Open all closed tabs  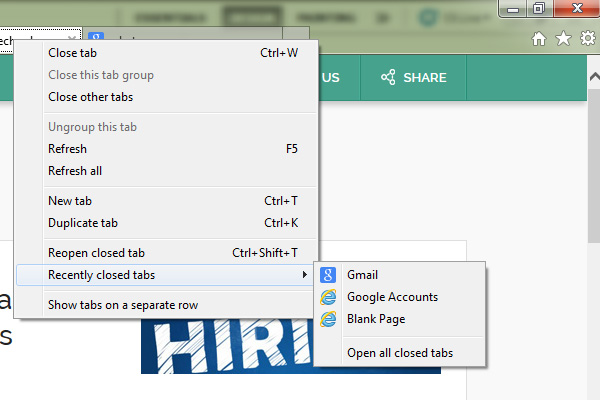[x=400, y=353]
